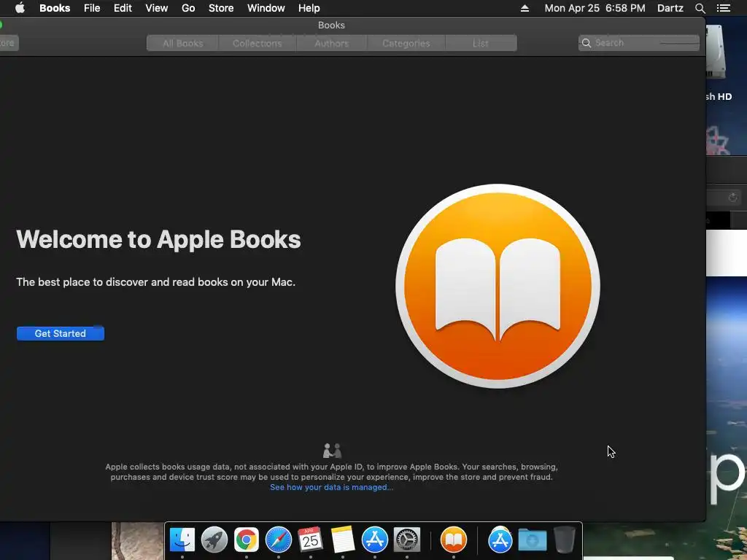Open the Store menu
This screenshot has width=747, height=560.
click(221, 8)
